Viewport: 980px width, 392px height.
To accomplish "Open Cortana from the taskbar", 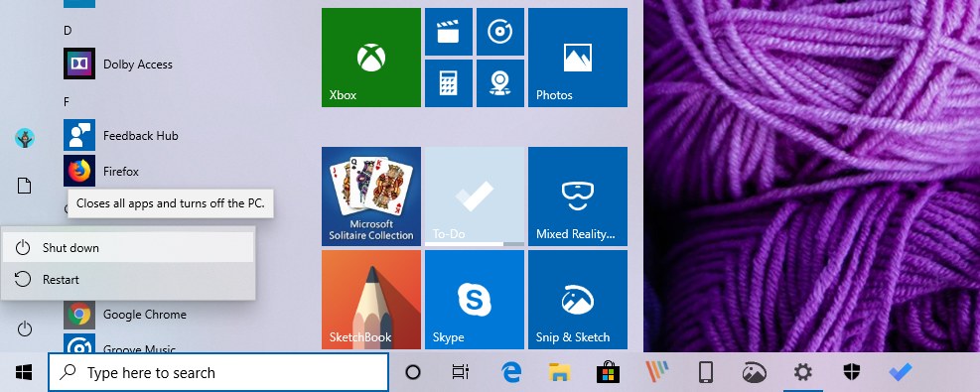I will (412, 373).
